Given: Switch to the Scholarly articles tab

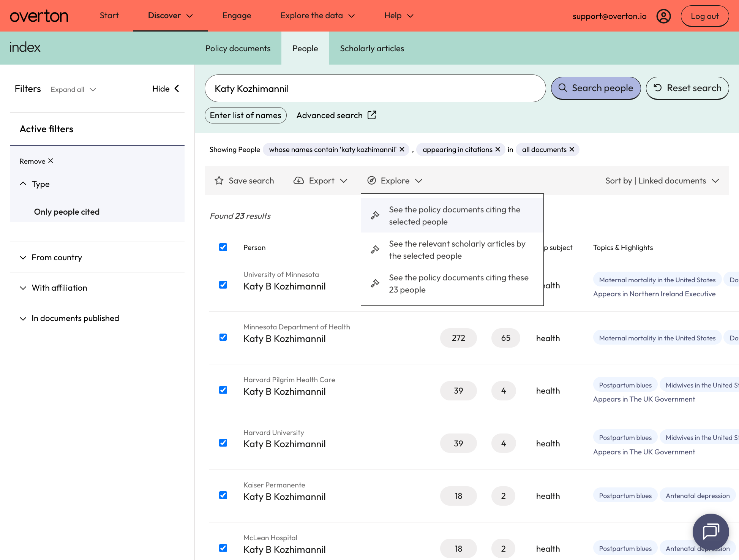Looking at the screenshot, I should pyautogui.click(x=372, y=48).
